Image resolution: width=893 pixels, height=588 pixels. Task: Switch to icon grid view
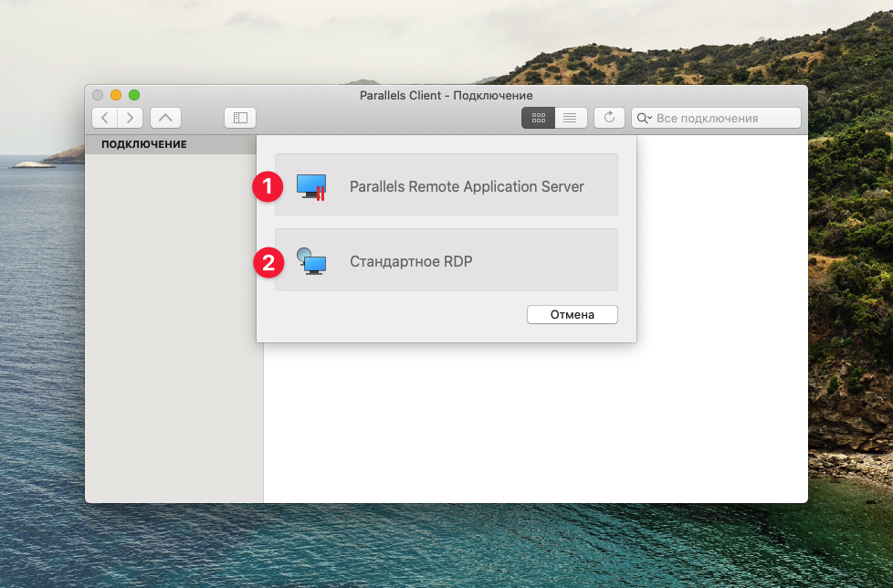point(538,118)
